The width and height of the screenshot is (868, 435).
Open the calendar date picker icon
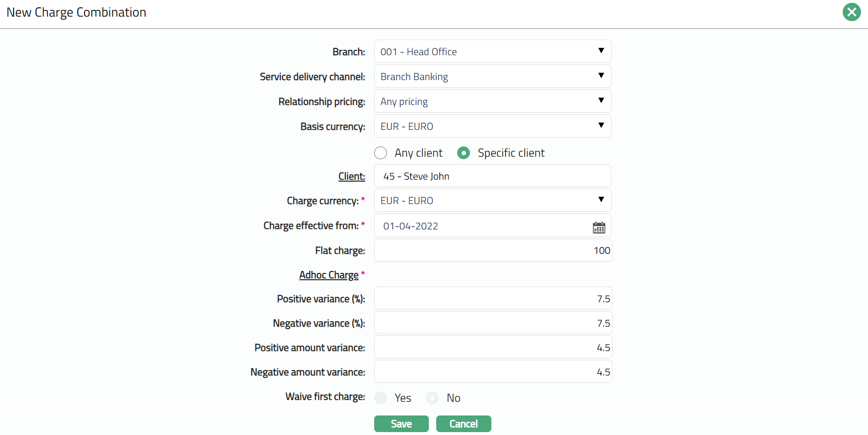coord(599,227)
